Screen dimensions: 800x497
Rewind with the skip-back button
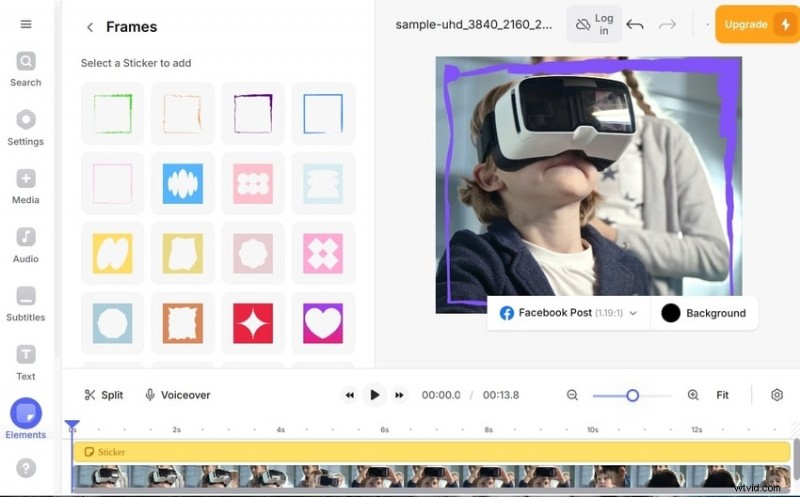coord(349,395)
